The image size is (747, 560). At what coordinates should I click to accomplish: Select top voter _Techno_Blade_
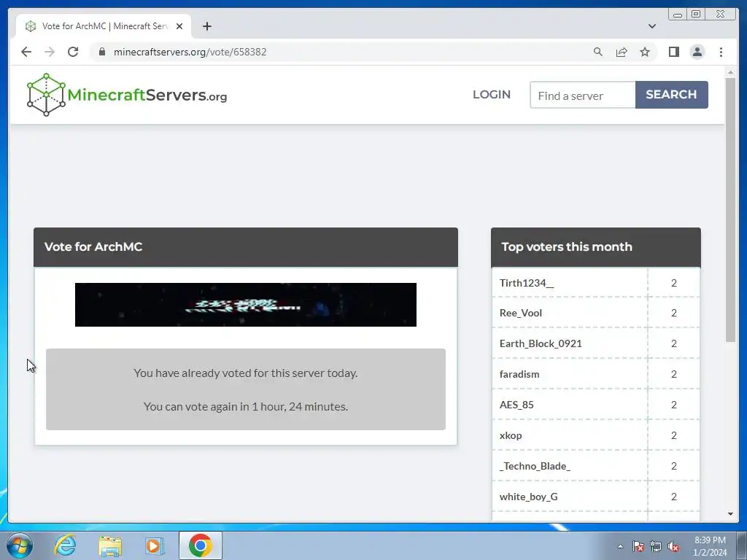535,466
